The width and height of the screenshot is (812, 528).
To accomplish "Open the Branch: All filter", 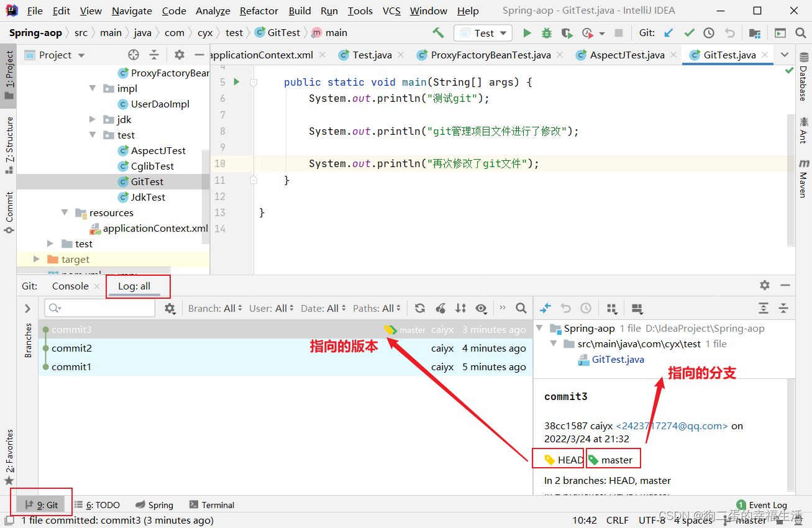I will [x=215, y=308].
